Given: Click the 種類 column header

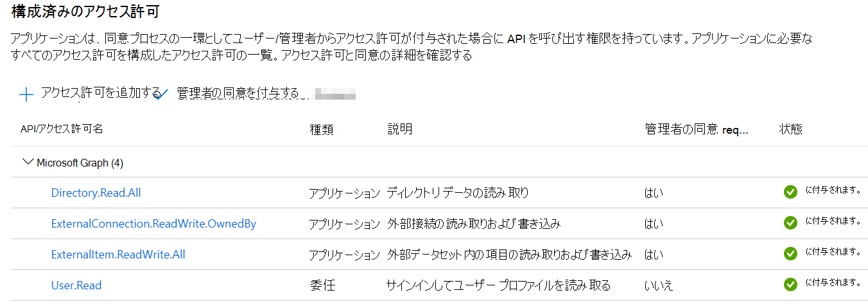Looking at the screenshot, I should click(321, 129).
